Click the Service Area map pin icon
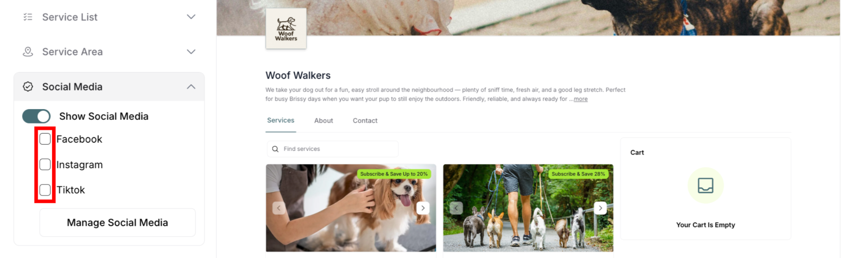 point(28,52)
